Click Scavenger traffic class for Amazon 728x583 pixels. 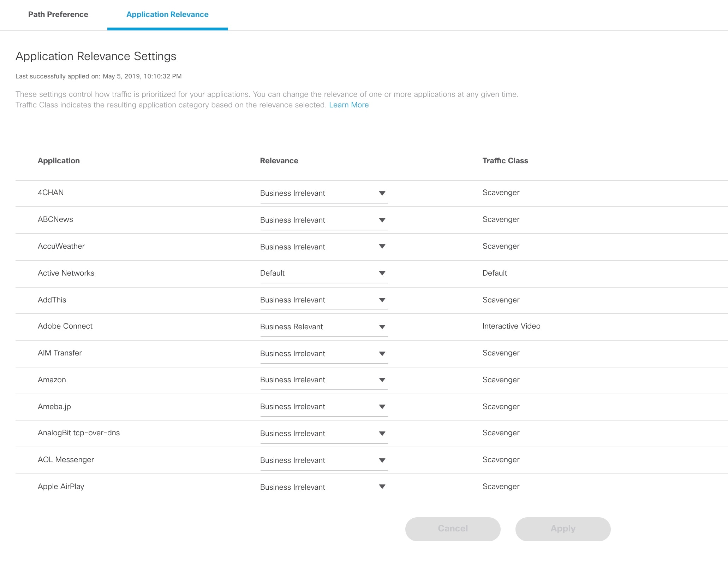(501, 380)
